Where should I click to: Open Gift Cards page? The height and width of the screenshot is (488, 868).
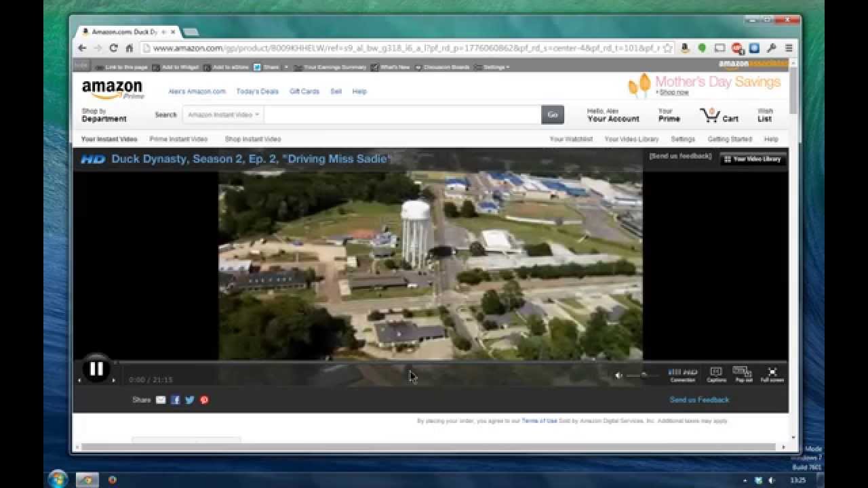pos(304,91)
